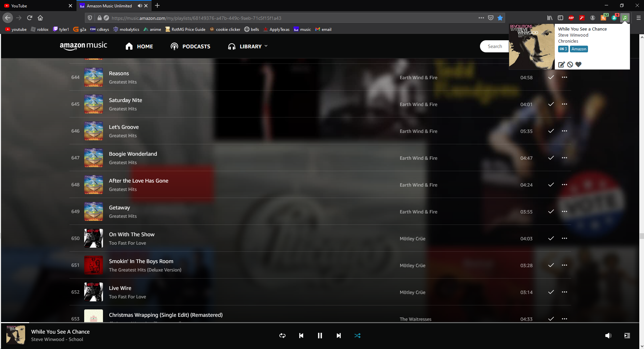The width and height of the screenshot is (644, 349).
Task: Go to Amazon Music HOME
Action: [139, 46]
